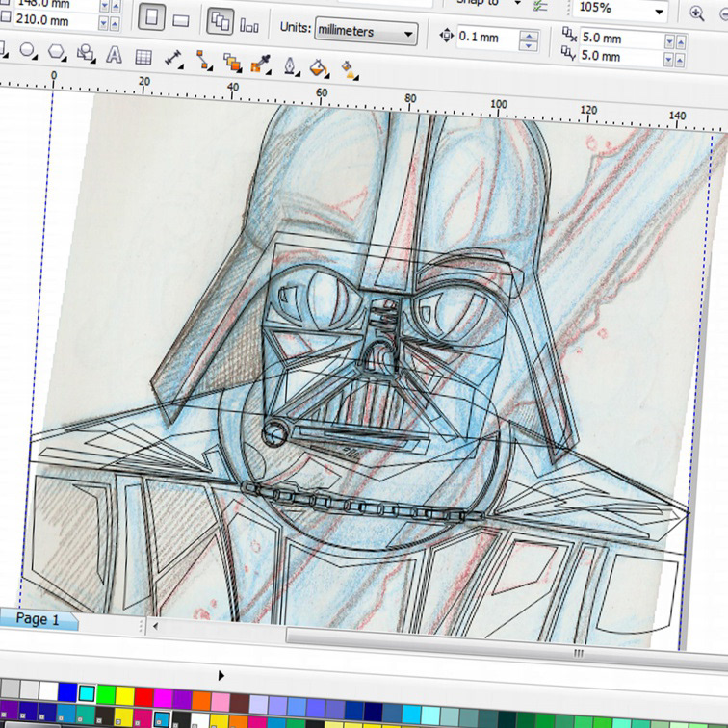Click the Zoom In magnifier icon
Image resolution: width=728 pixels, height=728 pixels.
(696, 13)
